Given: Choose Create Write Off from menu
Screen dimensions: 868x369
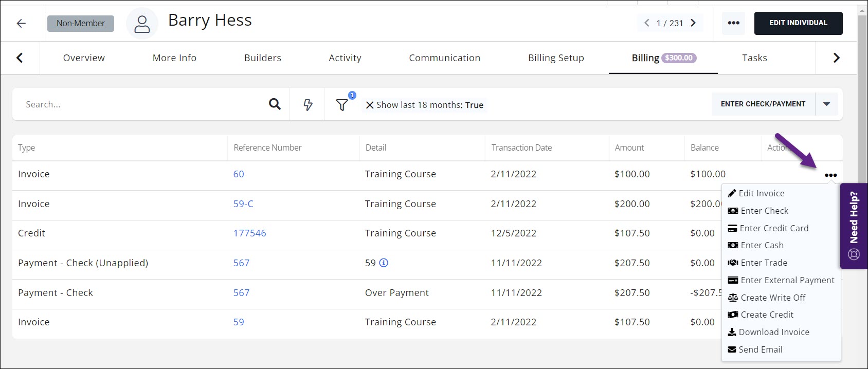Looking at the screenshot, I should (772, 298).
